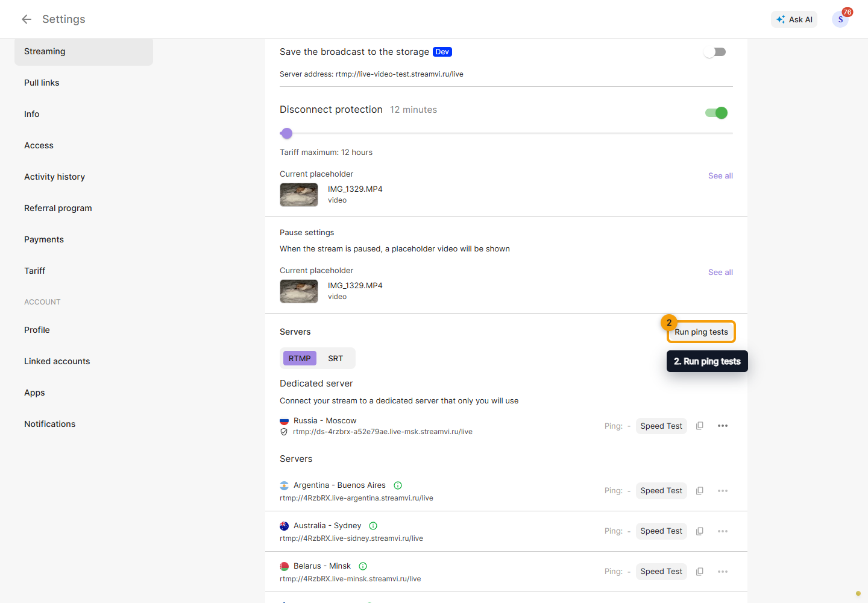Open the three-dot menu for Argentina server
The image size is (868, 603).
coord(723,491)
